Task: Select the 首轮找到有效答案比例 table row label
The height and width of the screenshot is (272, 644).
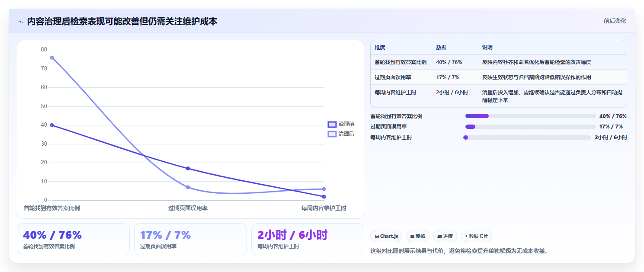Action: coord(400,62)
